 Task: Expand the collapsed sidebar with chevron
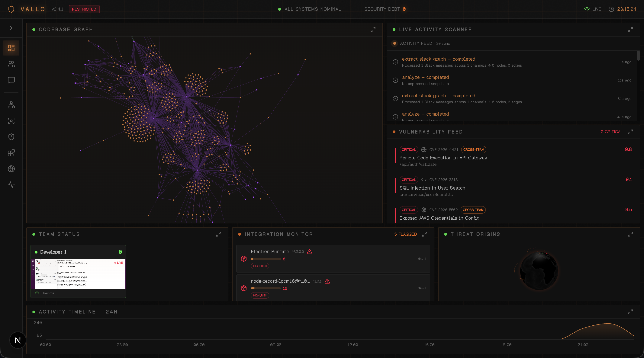pyautogui.click(x=11, y=28)
